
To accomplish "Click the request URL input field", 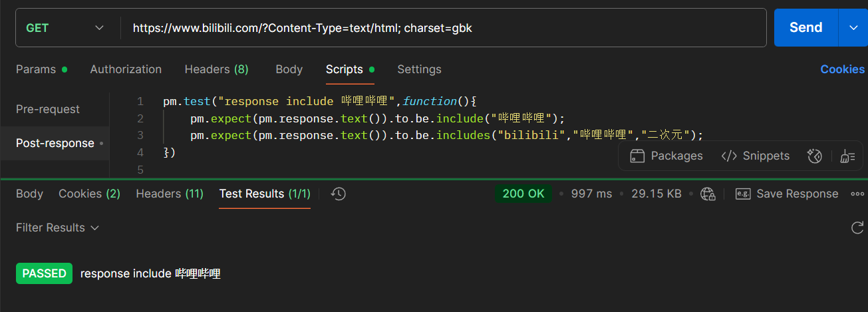I will click(x=444, y=28).
